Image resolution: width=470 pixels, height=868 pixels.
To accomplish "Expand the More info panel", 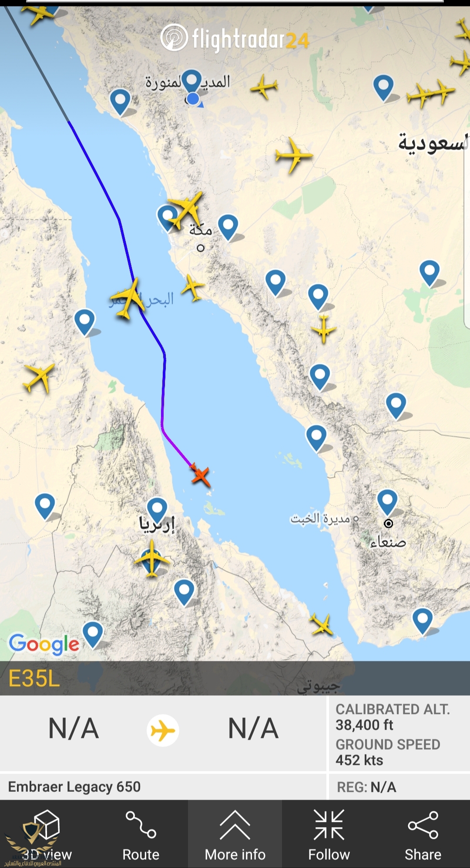I will (x=235, y=835).
